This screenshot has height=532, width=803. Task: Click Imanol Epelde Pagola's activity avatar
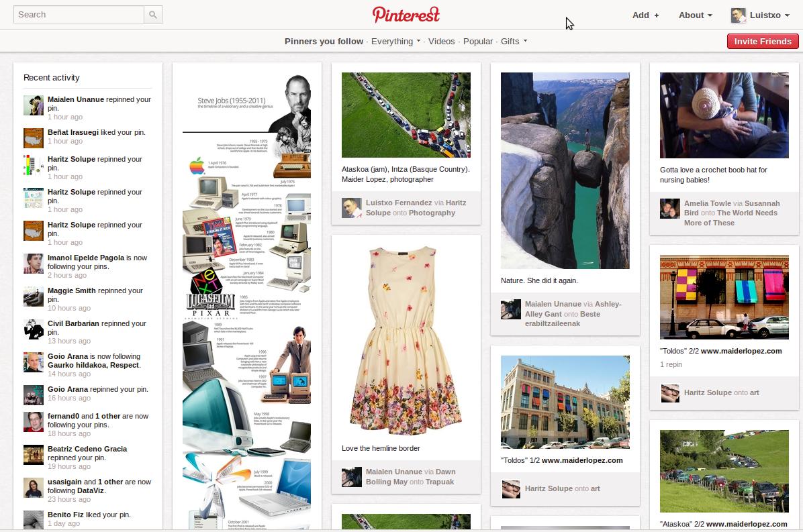tap(34, 264)
